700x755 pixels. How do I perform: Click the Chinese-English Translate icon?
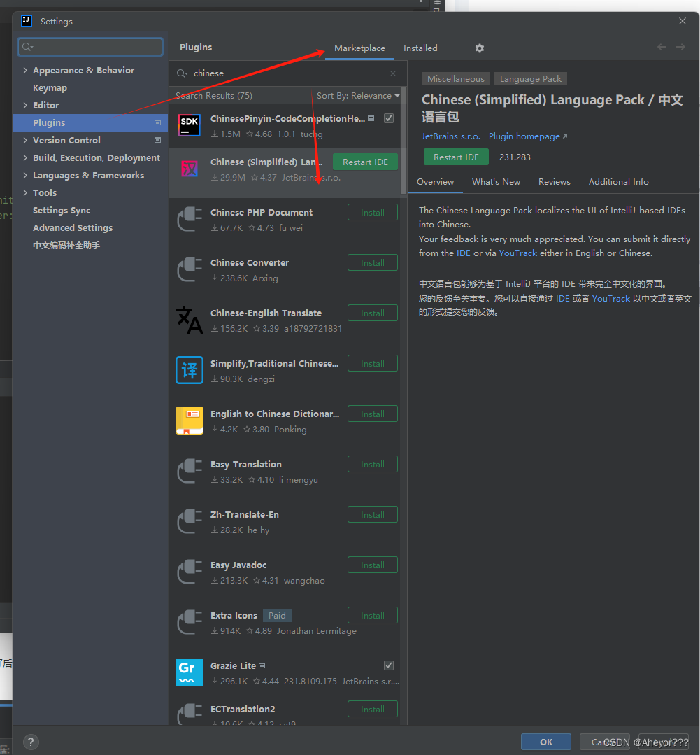[x=189, y=320]
